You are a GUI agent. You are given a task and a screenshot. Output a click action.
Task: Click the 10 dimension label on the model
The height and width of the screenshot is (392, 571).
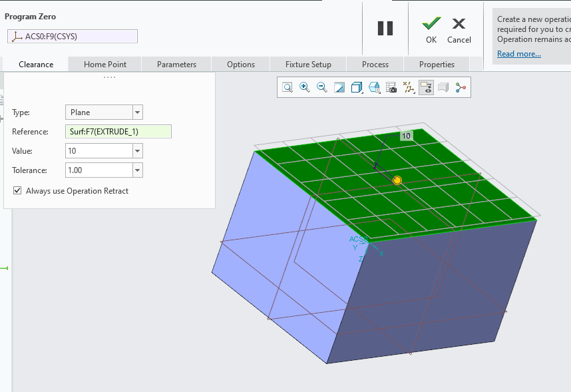pyautogui.click(x=406, y=136)
